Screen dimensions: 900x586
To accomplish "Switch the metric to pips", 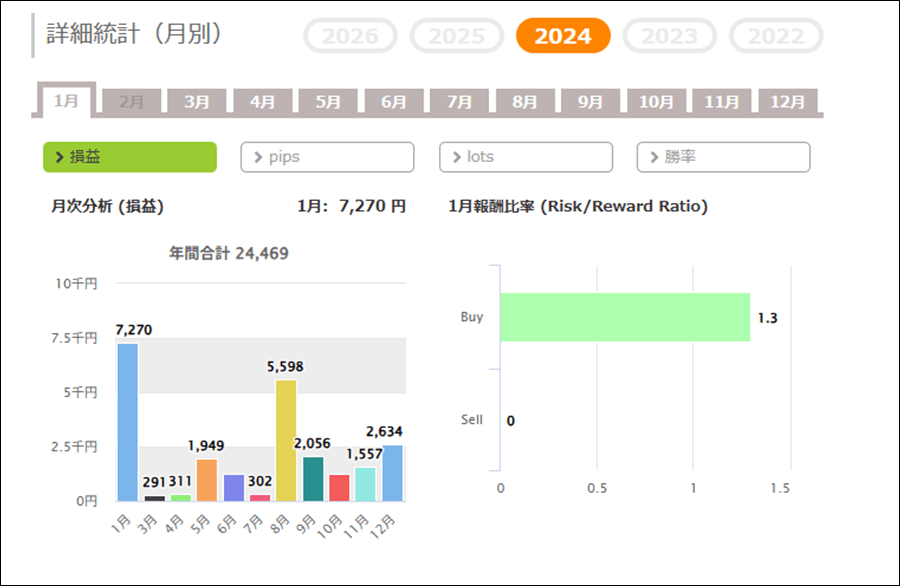I will (327, 157).
